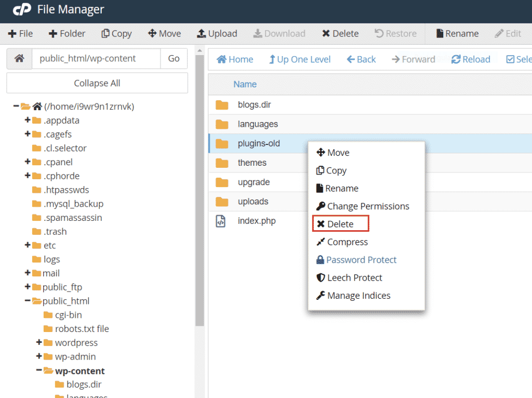Expand the .appdata tree folder
532x398 pixels.
pyautogui.click(x=28, y=120)
